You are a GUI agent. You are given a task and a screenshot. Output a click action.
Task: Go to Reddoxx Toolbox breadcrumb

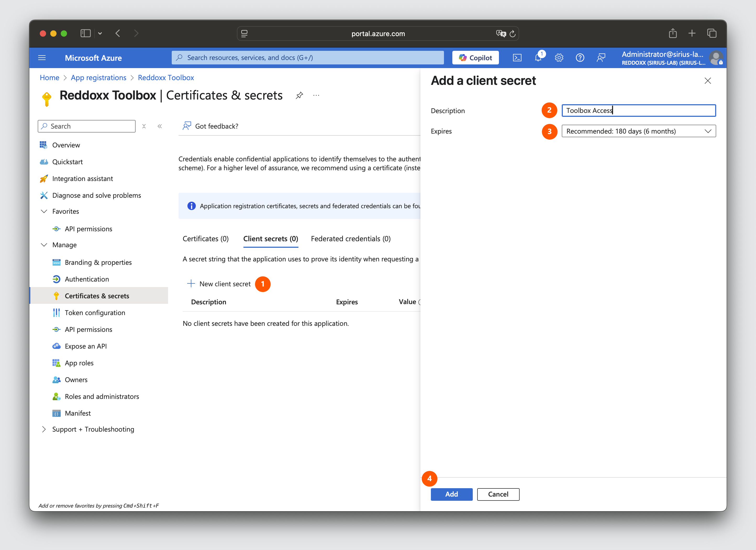[166, 78]
